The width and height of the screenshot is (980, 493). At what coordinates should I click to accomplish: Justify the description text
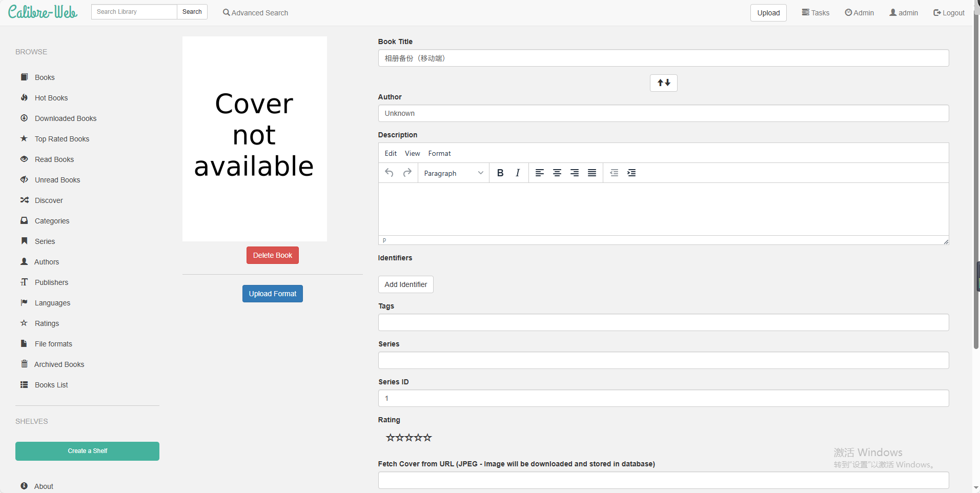[592, 173]
